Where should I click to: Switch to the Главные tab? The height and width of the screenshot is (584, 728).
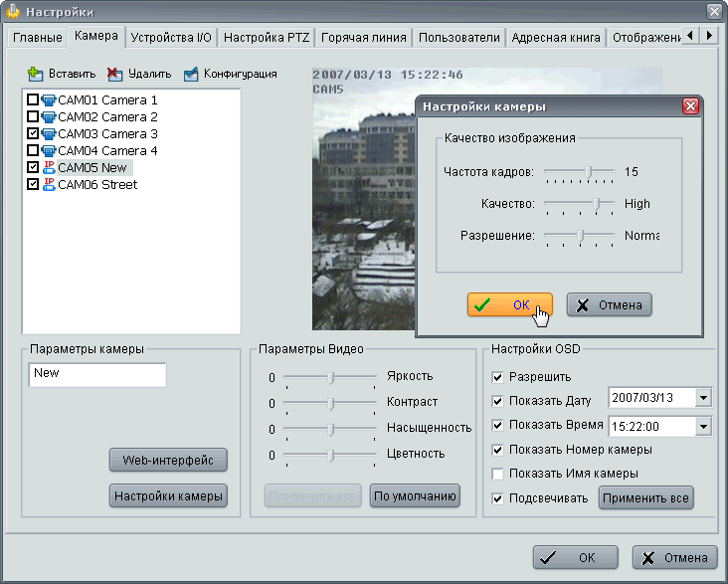38,38
